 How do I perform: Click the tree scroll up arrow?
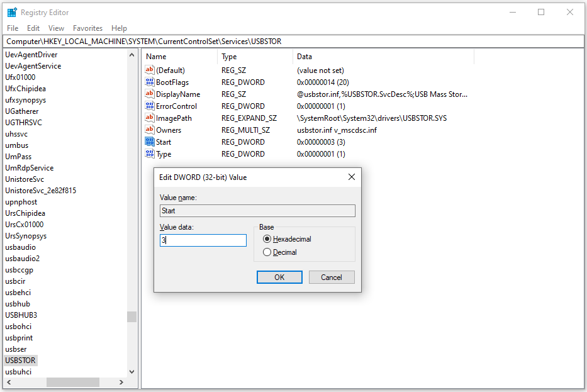click(x=131, y=55)
